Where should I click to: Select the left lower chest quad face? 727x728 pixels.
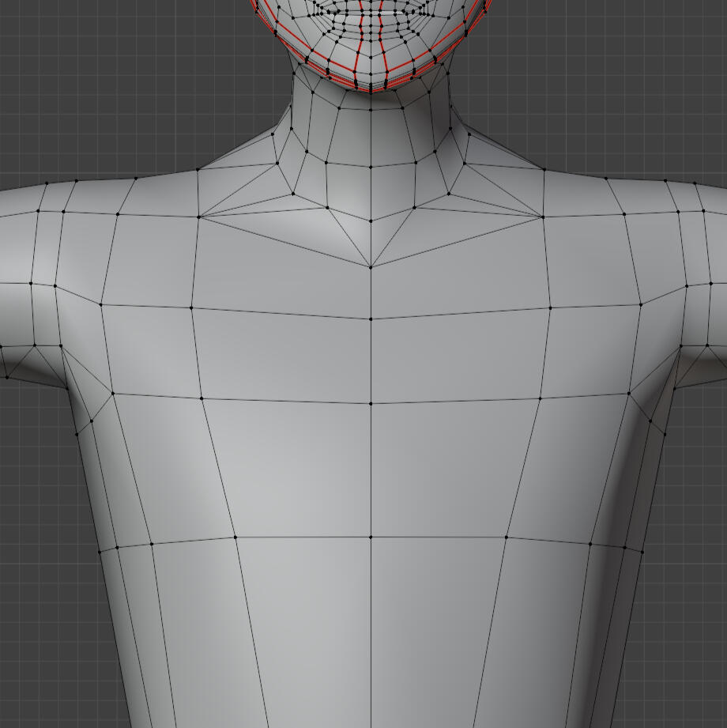point(292,468)
